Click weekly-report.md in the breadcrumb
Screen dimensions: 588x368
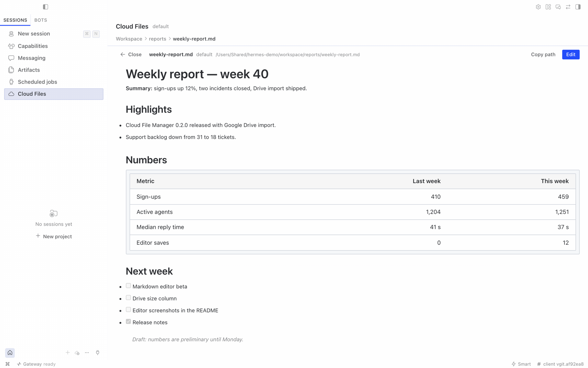point(194,39)
